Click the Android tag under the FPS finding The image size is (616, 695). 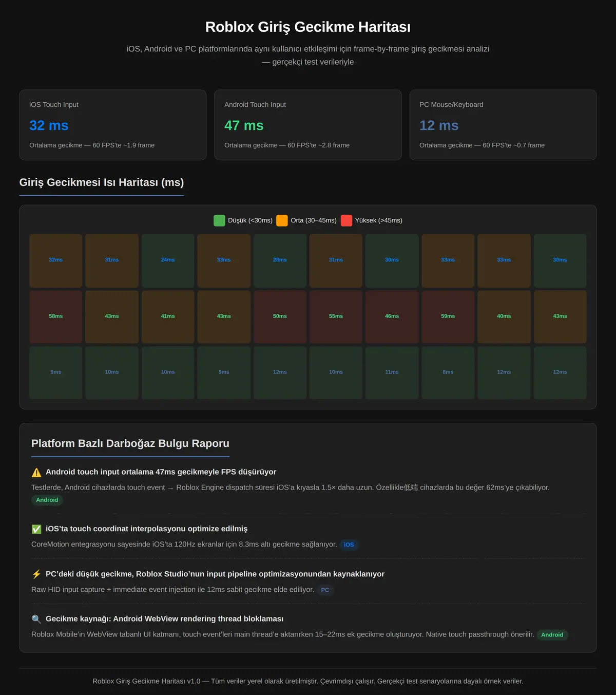(47, 500)
